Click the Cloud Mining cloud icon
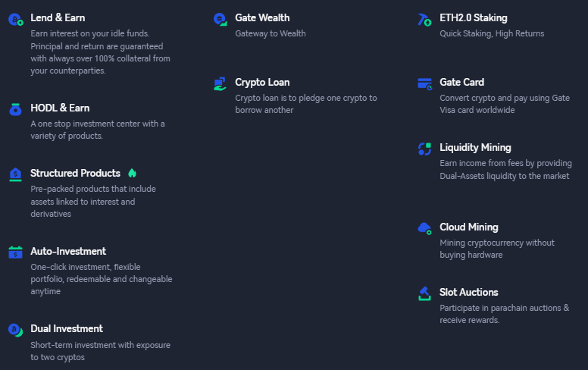The image size is (588, 370). (x=424, y=228)
